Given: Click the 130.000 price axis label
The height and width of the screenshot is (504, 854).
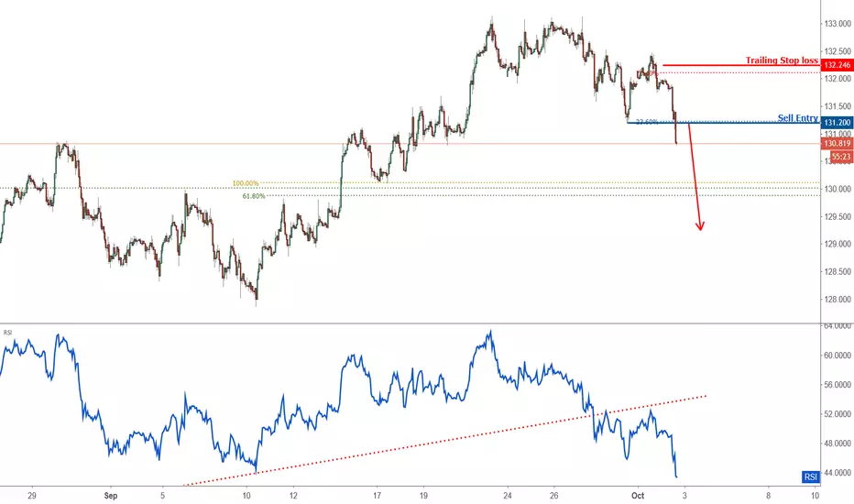Looking at the screenshot, I should click(x=838, y=189).
